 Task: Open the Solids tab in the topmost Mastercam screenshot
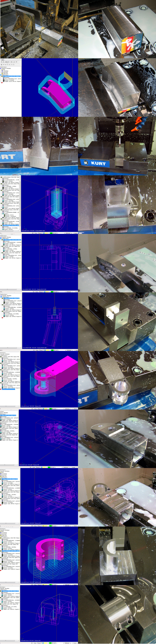[2, 60]
